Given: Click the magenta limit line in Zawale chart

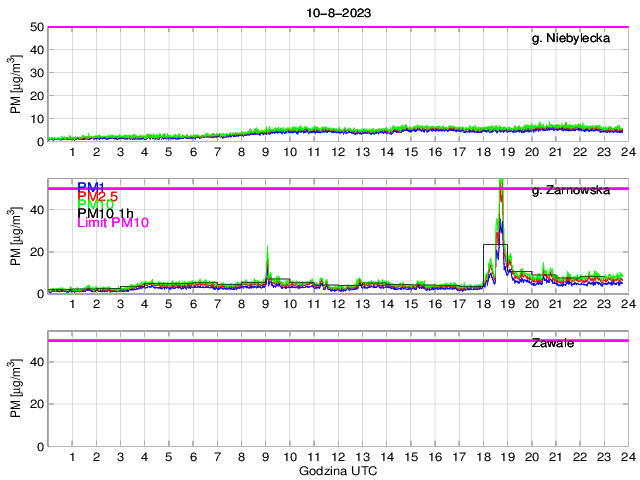Looking at the screenshot, I should [338, 340].
